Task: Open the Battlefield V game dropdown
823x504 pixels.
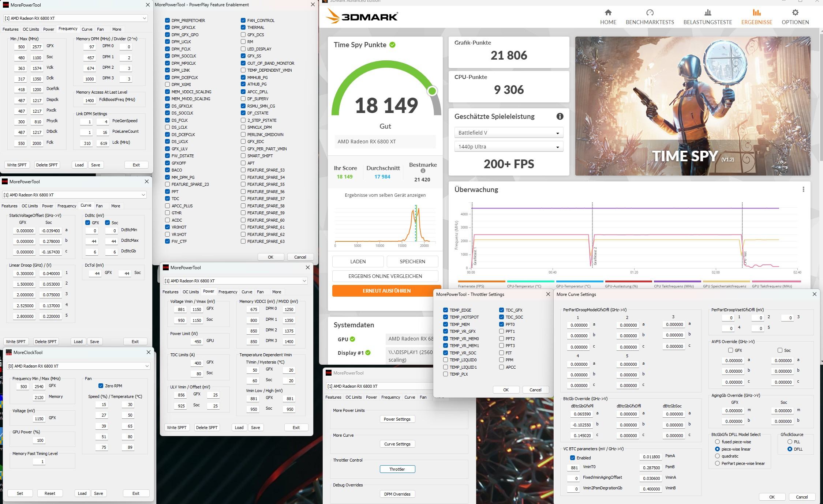Action: [509, 133]
